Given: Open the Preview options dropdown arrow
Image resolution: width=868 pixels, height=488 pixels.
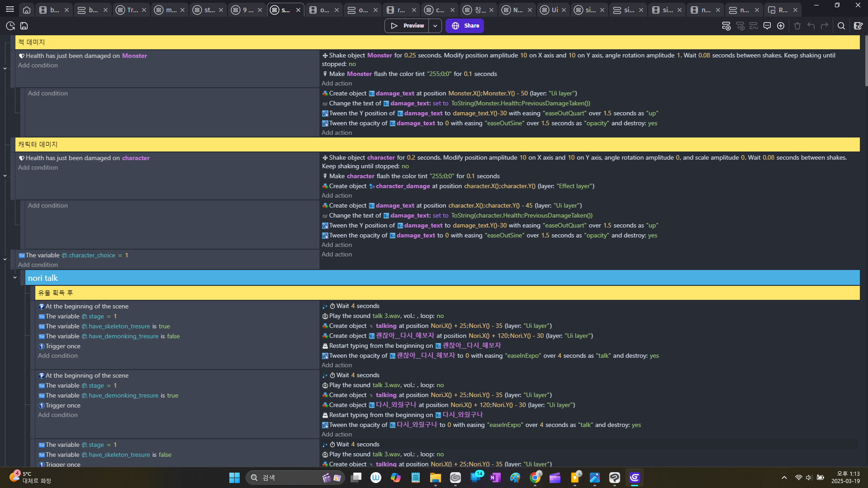Looking at the screenshot, I should [x=435, y=26].
